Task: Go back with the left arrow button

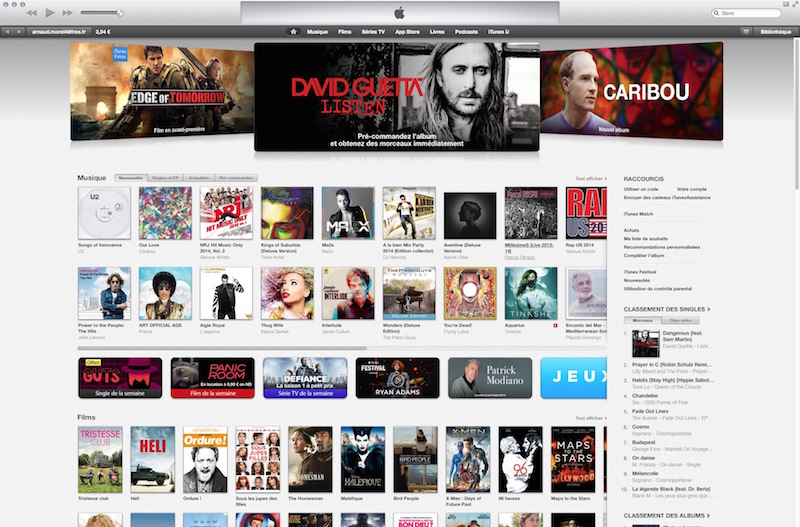Action: tap(8, 32)
